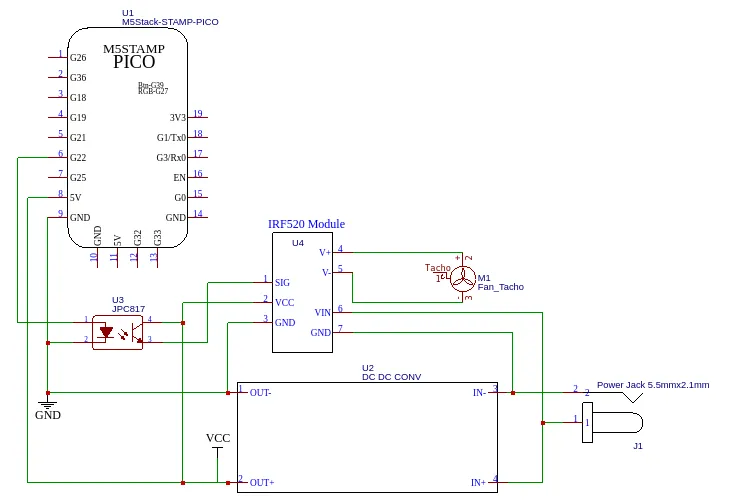Select the U3 designator above JPC817

click(x=118, y=300)
